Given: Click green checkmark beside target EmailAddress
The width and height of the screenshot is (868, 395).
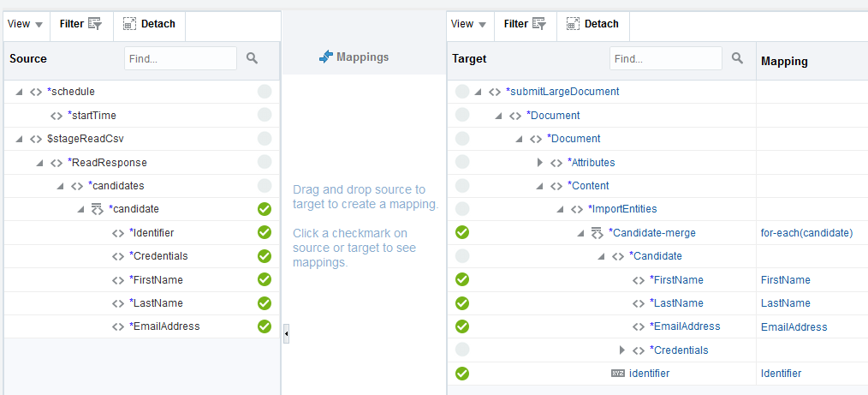Looking at the screenshot, I should 462,326.
